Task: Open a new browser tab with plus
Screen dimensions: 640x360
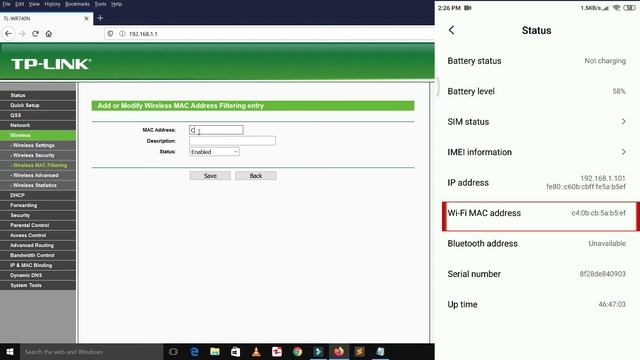Action: tap(100, 18)
